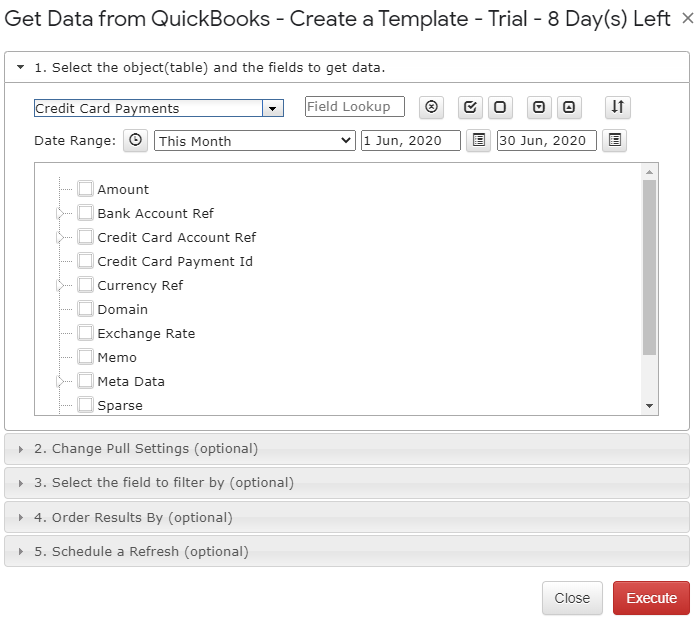Click the sort fields arrows icon
Viewport: 697px width, 621px height.
tap(617, 107)
